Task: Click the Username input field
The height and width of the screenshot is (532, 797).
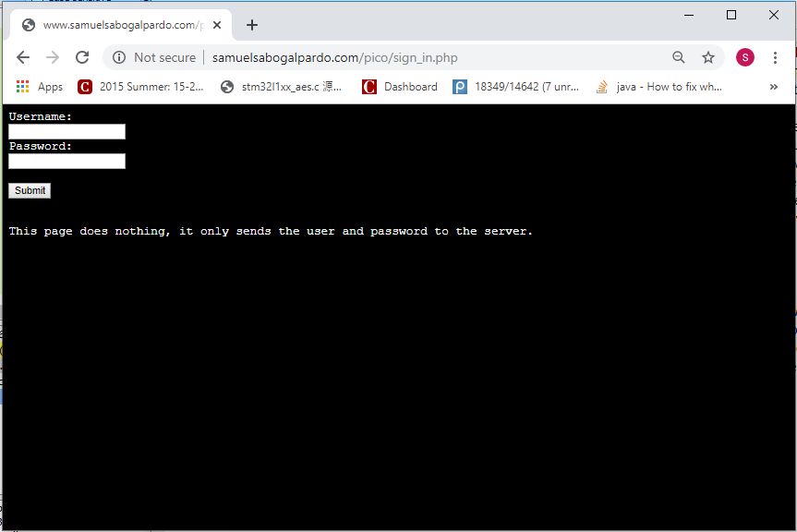Action: tap(66, 132)
